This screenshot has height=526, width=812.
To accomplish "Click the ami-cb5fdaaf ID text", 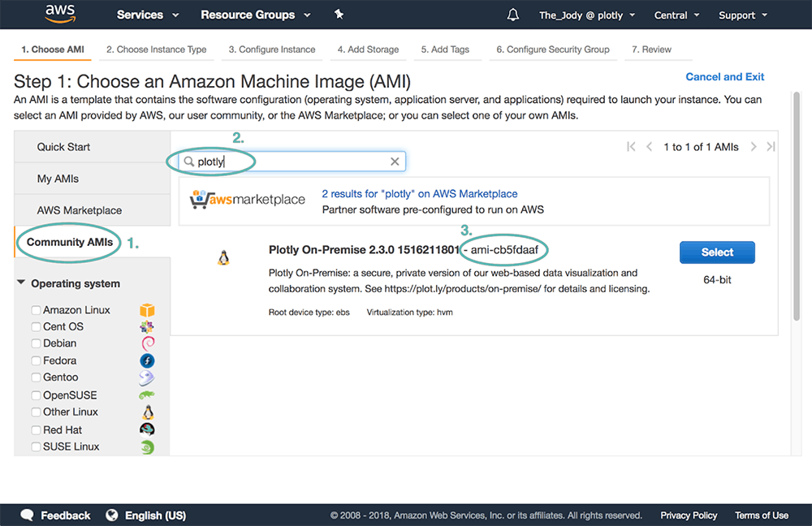I will [504, 249].
